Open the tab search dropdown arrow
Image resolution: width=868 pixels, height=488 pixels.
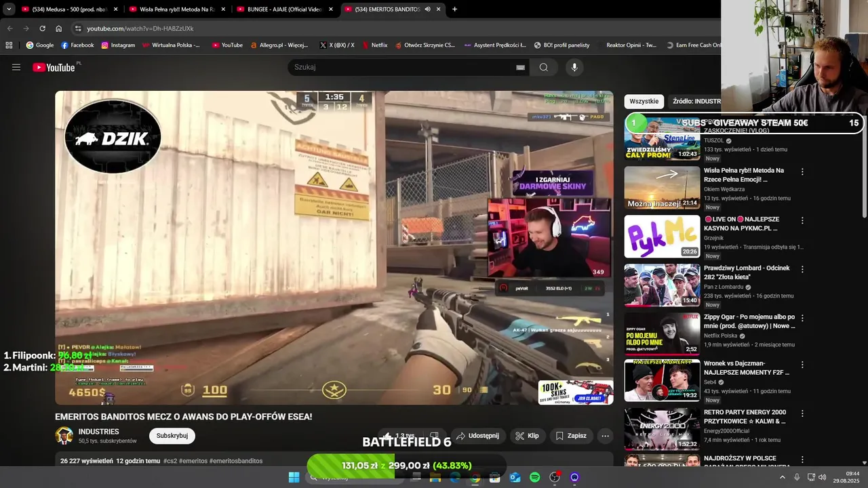click(9, 9)
